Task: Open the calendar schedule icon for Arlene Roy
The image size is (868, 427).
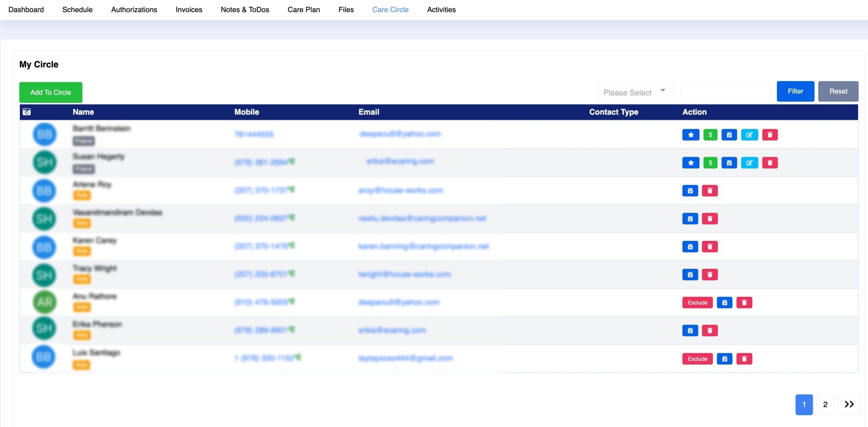Action: pos(690,191)
